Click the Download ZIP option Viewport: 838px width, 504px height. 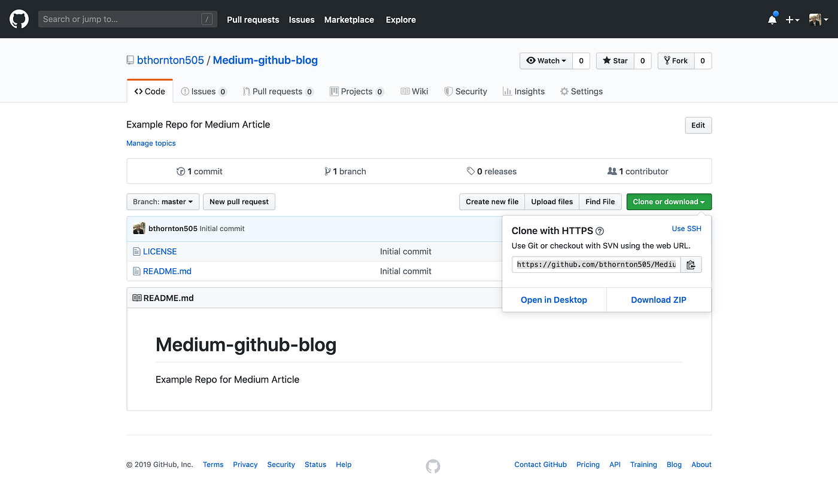658,299
